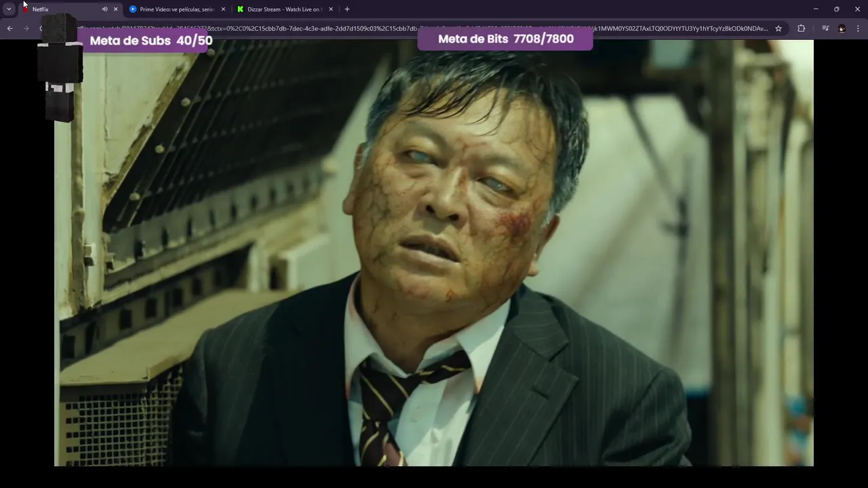868x488 pixels.
Task: Click the Netflix video player area
Action: pos(434,252)
